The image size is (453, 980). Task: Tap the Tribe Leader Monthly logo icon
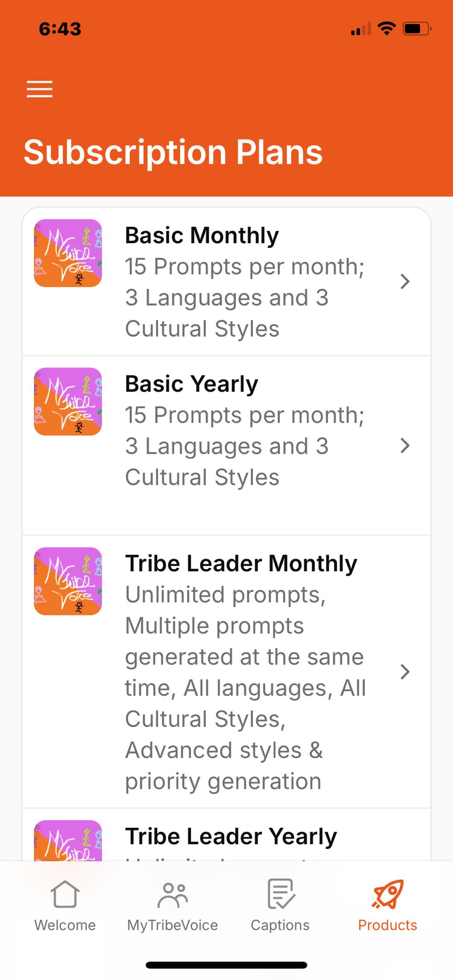pos(68,581)
